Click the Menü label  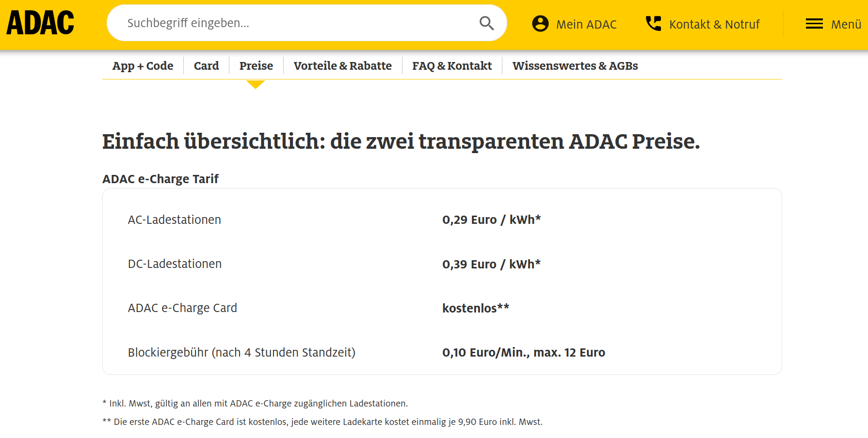tap(846, 24)
